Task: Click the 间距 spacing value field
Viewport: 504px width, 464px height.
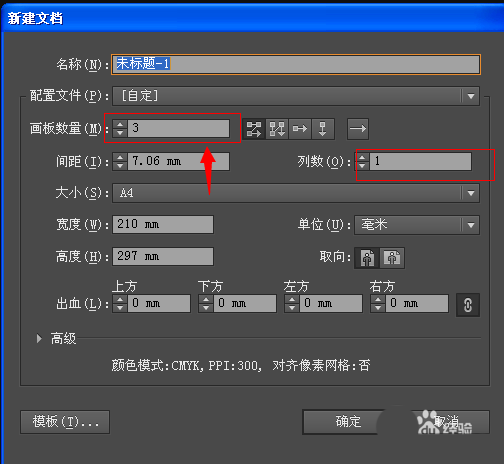Action: pos(179,162)
